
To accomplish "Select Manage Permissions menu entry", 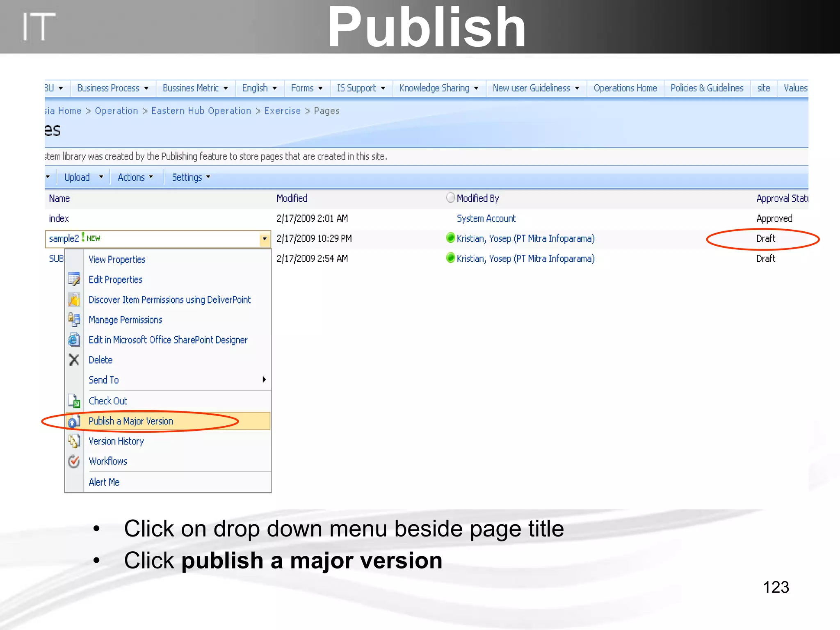I will pyautogui.click(x=125, y=320).
